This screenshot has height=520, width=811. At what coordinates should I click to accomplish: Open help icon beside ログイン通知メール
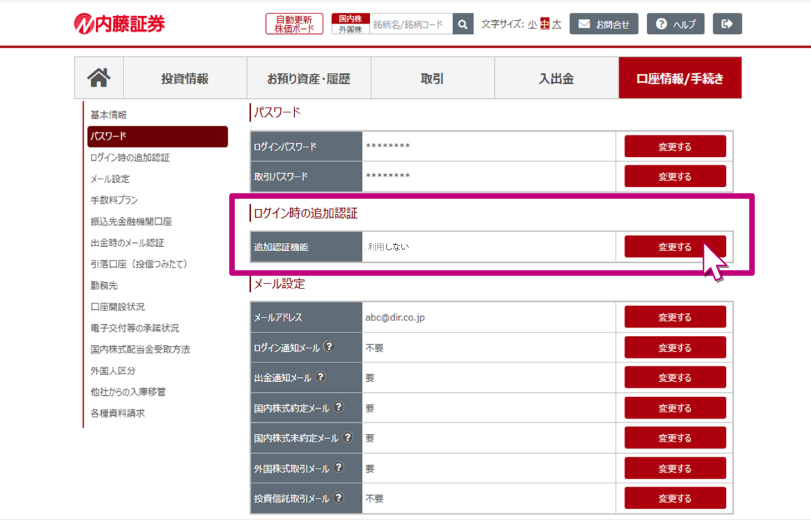pyautogui.click(x=328, y=347)
